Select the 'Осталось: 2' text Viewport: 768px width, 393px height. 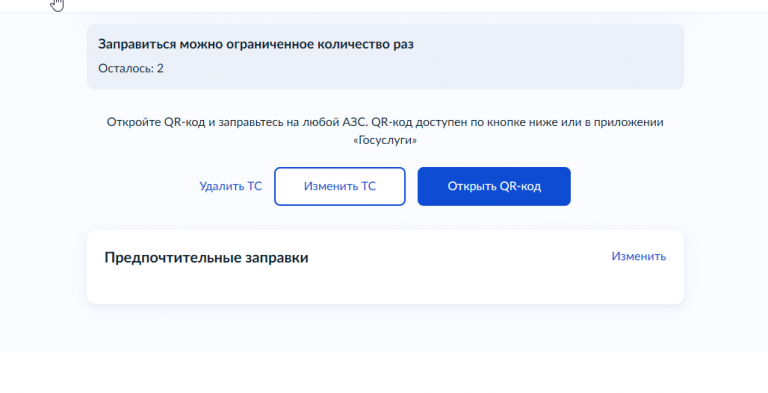tap(131, 68)
